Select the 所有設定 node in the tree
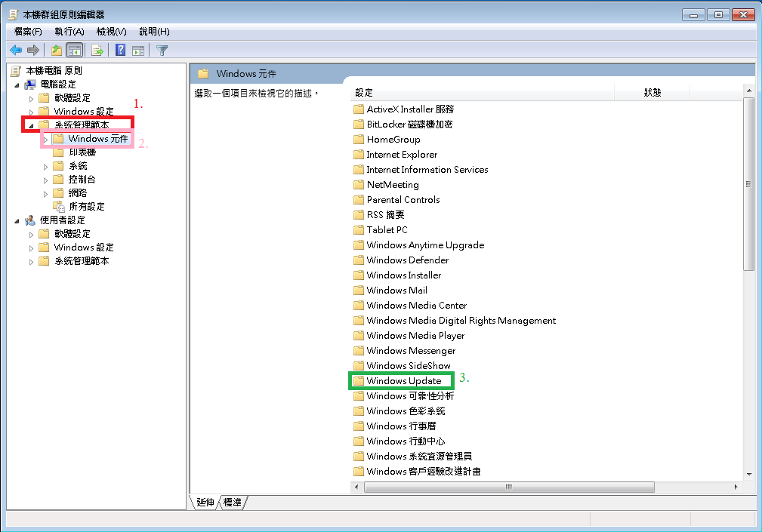 86,206
